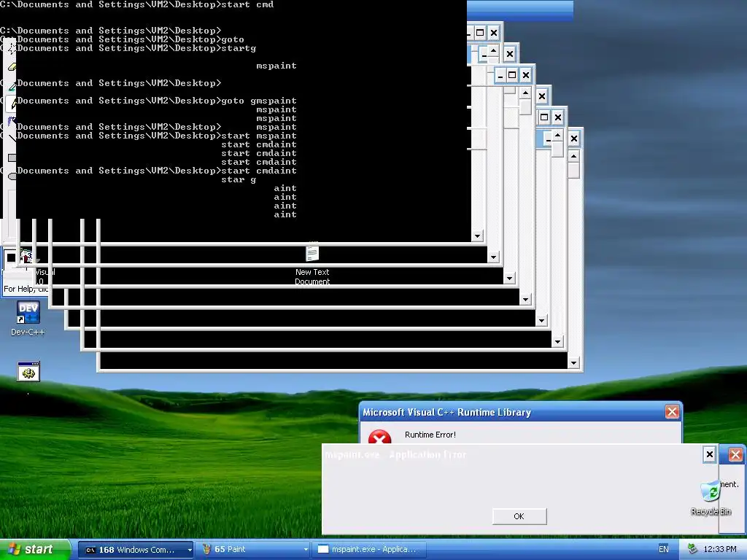Open the 168 Windows Command taskbar group
The image size is (747, 560).
(135, 550)
